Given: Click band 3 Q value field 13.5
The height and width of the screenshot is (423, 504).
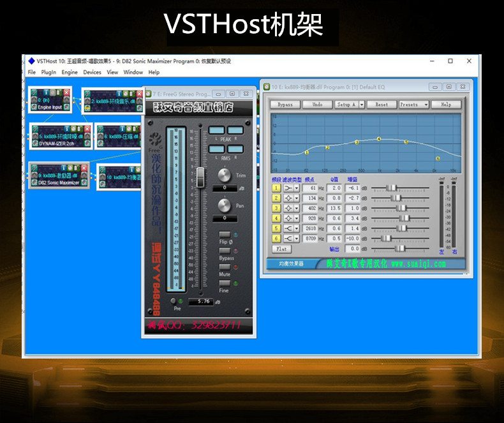Looking at the screenshot, I should [334, 208].
